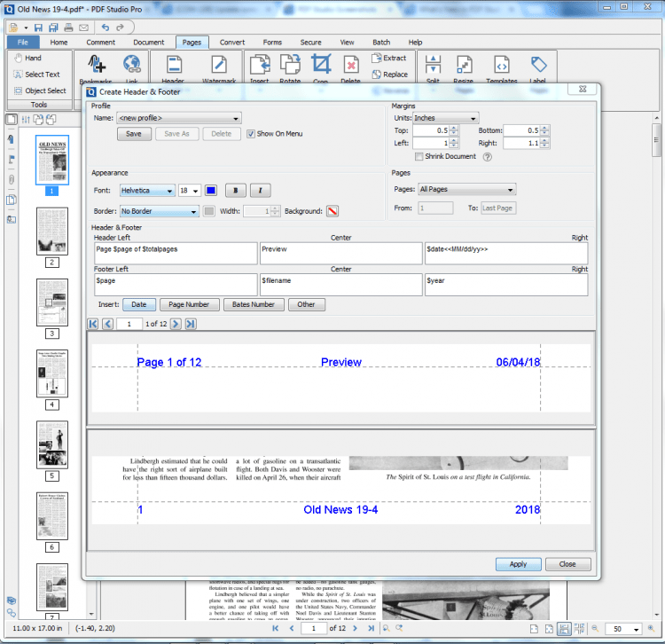Enable the Shrink Document checkbox
665x644 pixels.
(x=419, y=156)
